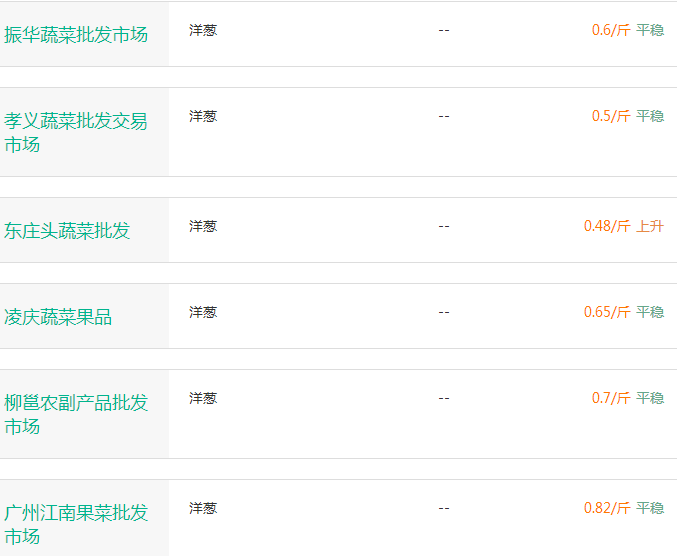Click 洋葱 in the 振华蔬菜批发市场 row

203,30
